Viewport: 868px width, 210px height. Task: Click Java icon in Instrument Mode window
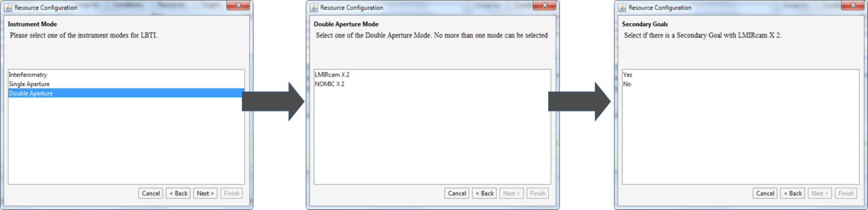[8, 8]
